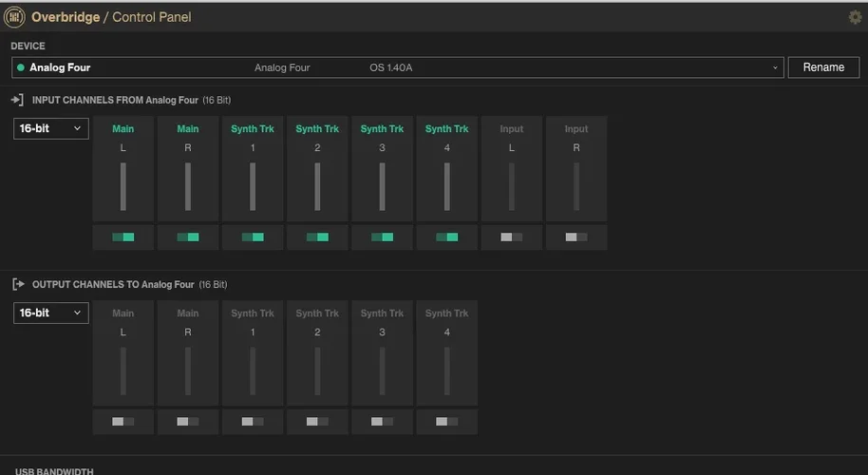The width and height of the screenshot is (868, 475).
Task: Toggle off input Synth Trk 4 channel
Action: point(446,237)
